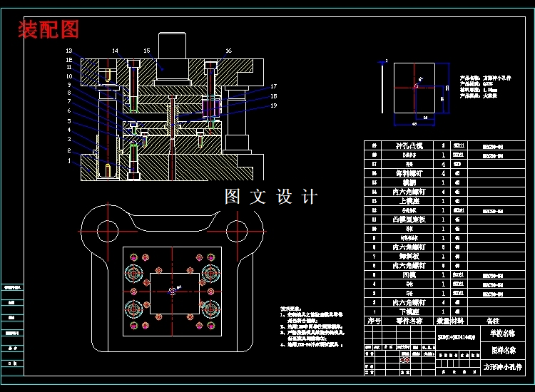This screenshot has width=535, height=392.
Task: Pick callout number 11 on the left
Action: coord(69,67)
